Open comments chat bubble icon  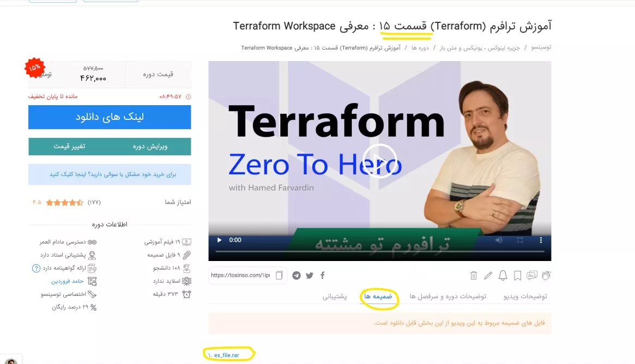(x=532, y=275)
